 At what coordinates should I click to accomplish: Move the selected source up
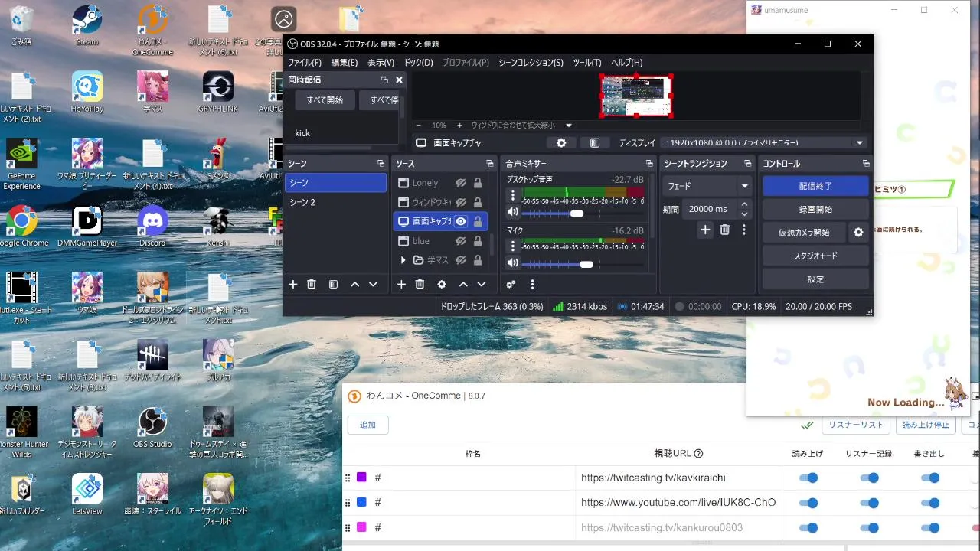(x=462, y=284)
